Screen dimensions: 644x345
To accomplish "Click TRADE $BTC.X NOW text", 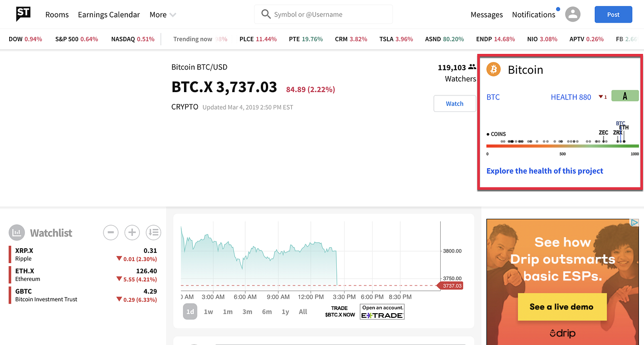I will (x=340, y=312).
